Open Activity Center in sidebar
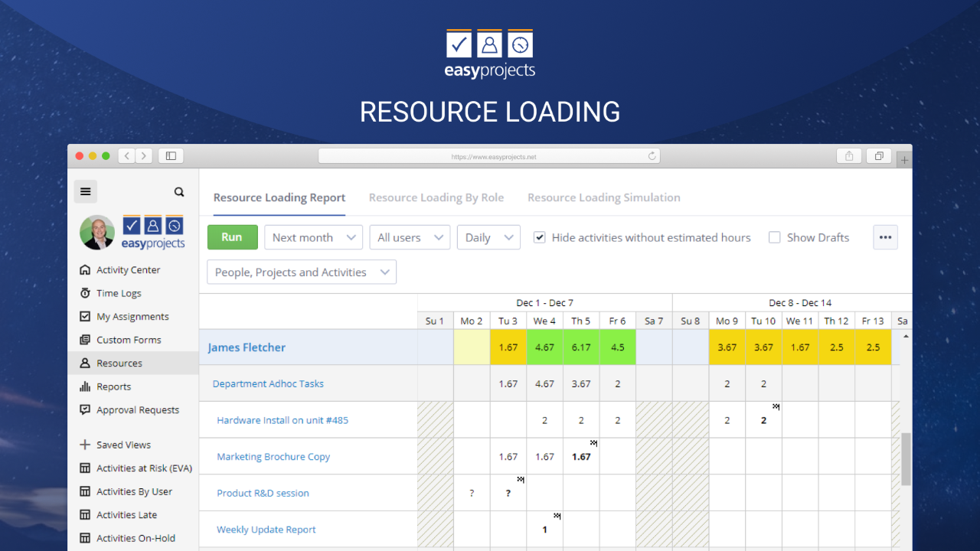 pyautogui.click(x=129, y=270)
